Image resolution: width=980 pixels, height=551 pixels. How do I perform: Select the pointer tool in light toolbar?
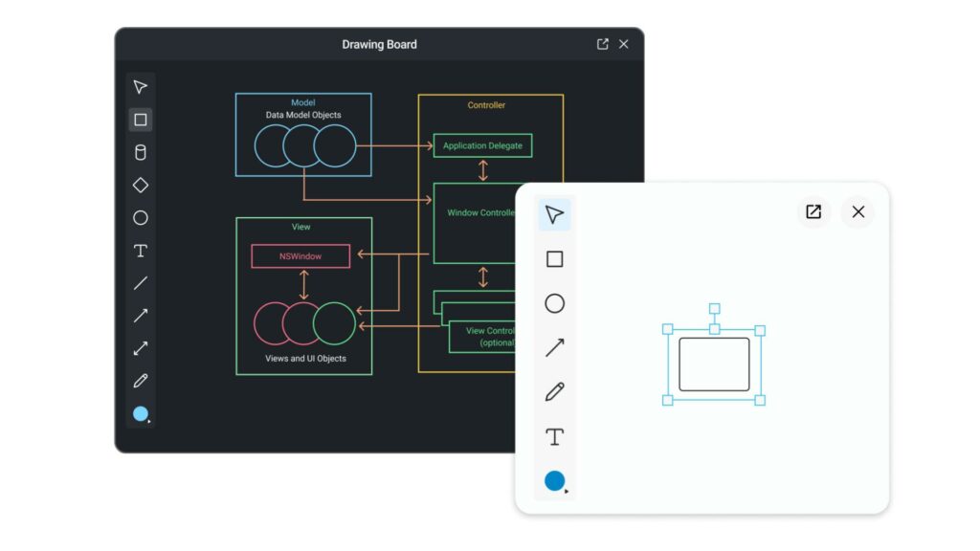[x=554, y=214]
